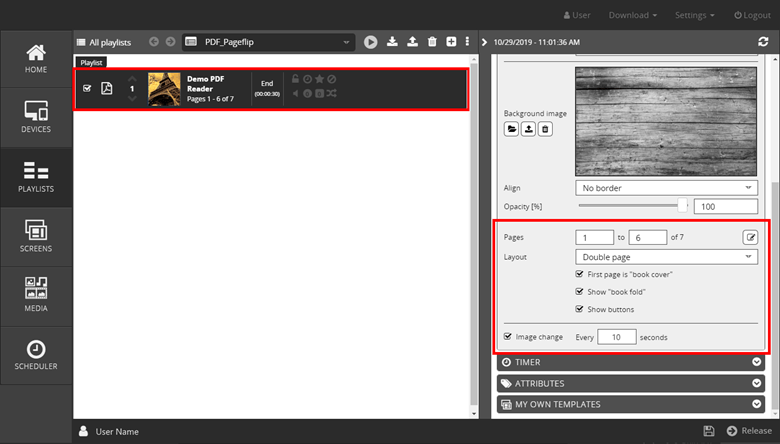Click the User Name label at bottom
The image size is (780, 444).
pos(117,432)
